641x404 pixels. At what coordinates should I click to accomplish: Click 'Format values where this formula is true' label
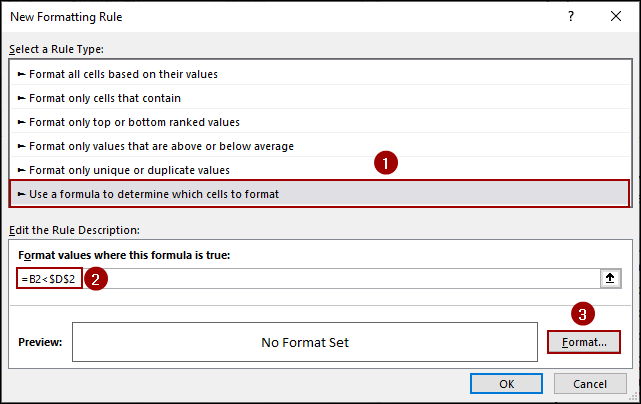coord(125,255)
